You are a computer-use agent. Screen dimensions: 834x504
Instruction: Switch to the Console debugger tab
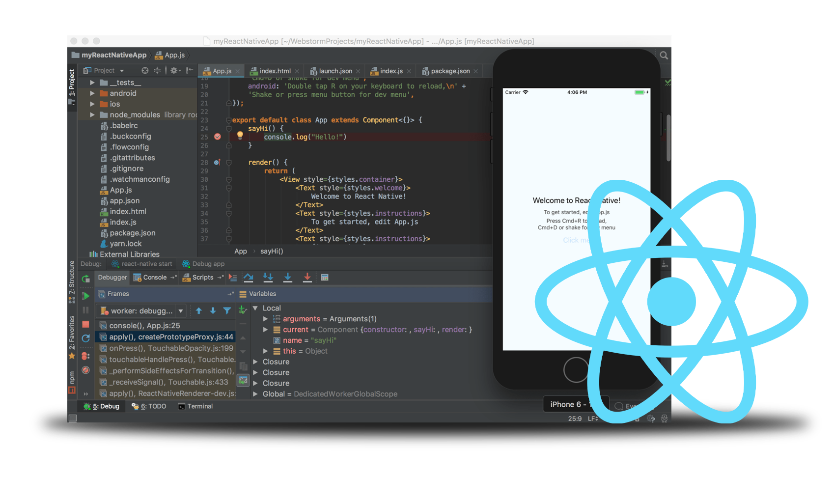pos(155,277)
